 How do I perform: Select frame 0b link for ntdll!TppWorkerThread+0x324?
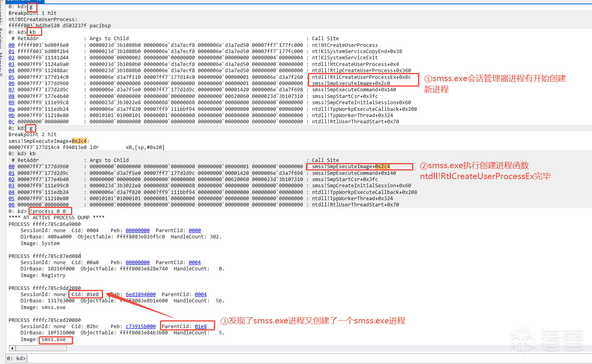pos(12,115)
